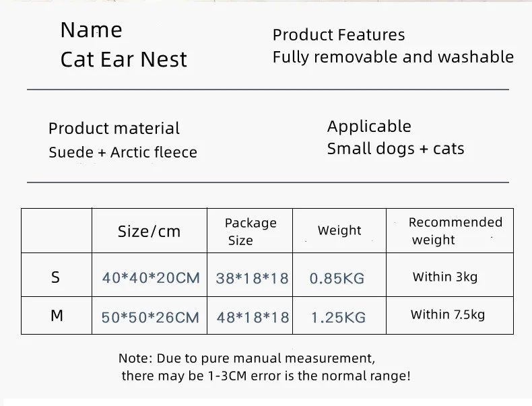The height and width of the screenshot is (406, 532).
Task: Click the manual measurement note text
Action: [264, 367]
